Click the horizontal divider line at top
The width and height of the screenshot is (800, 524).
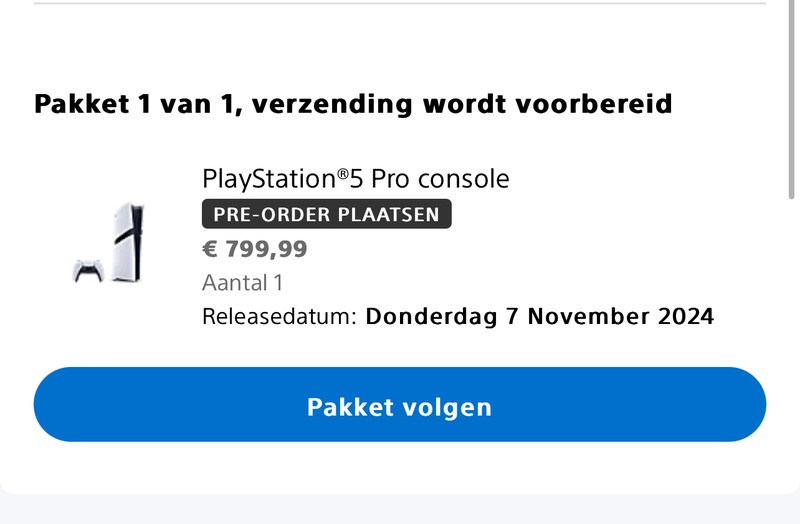point(400,3)
